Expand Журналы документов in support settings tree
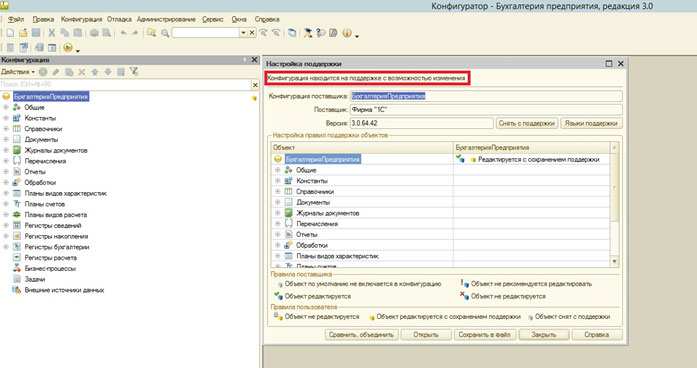 [x=278, y=213]
